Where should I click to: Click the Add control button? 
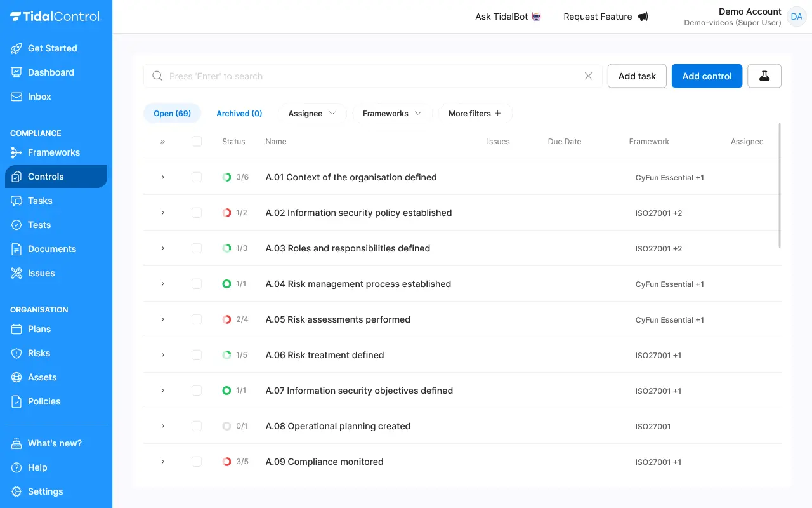(707, 76)
